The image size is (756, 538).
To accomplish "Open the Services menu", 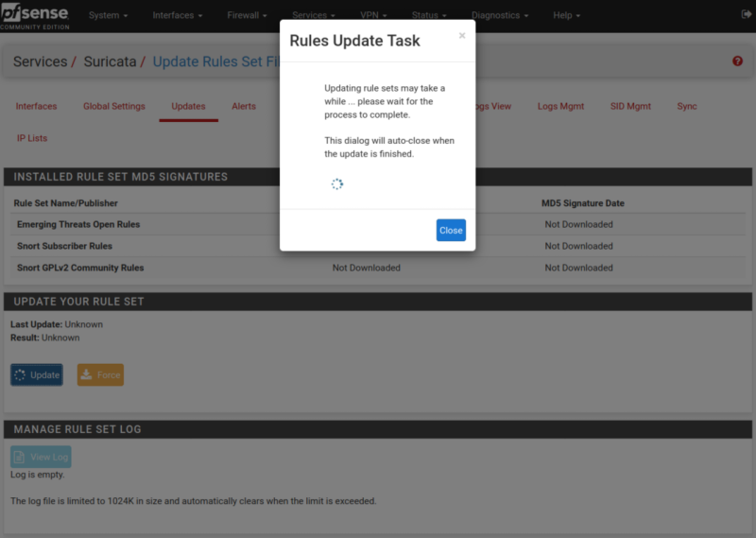I will point(314,15).
